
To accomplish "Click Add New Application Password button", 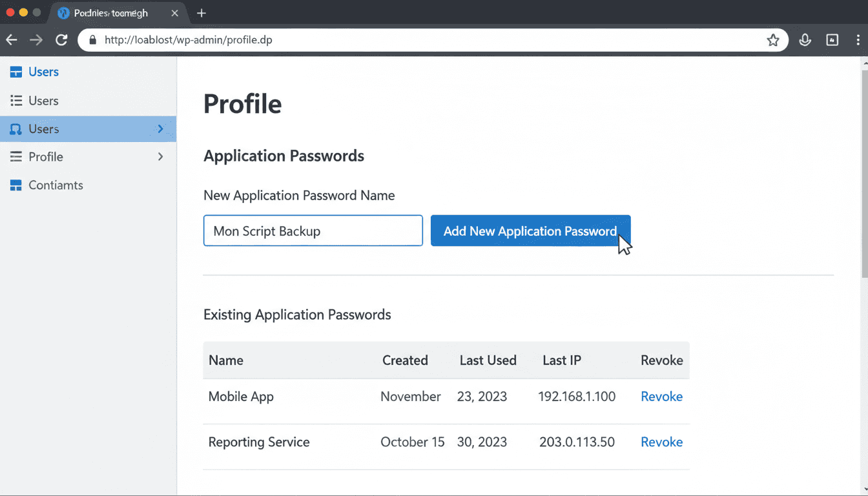I will (530, 231).
